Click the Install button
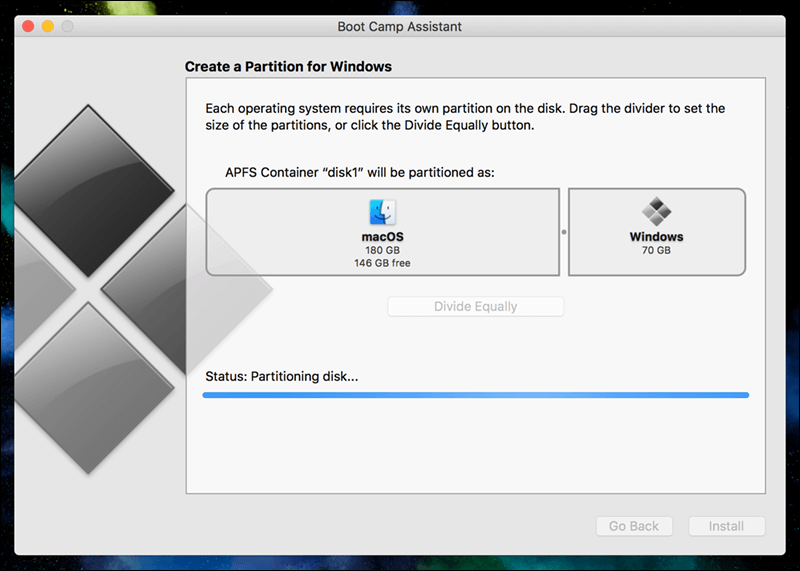Screen dimensions: 800x571 pyautogui.click(x=726, y=526)
